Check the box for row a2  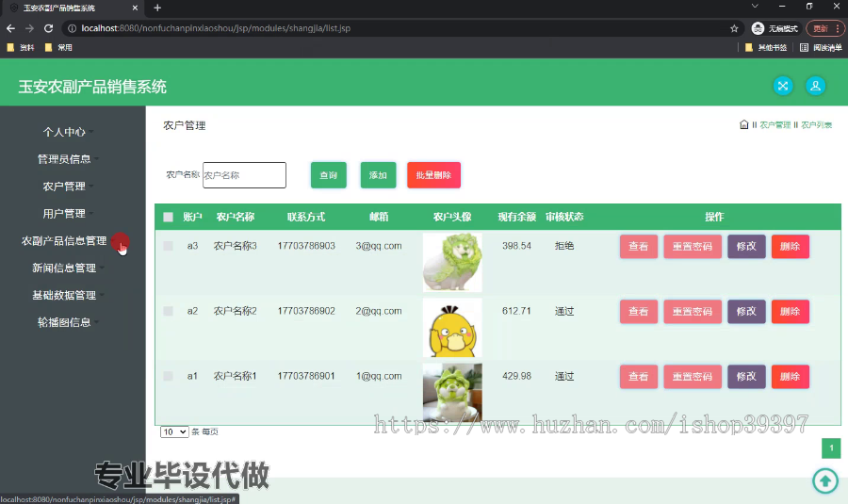[x=169, y=311]
